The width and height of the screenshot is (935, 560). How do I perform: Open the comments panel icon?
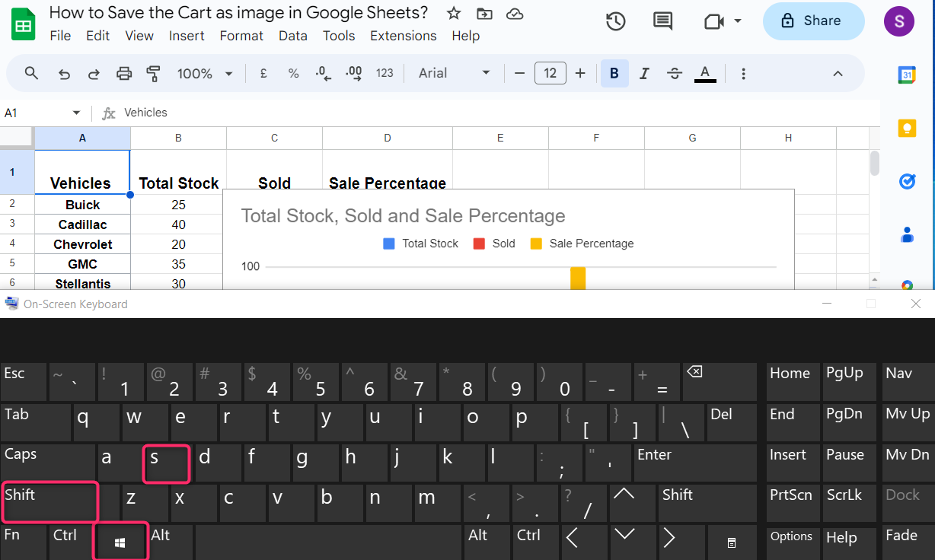[662, 21]
